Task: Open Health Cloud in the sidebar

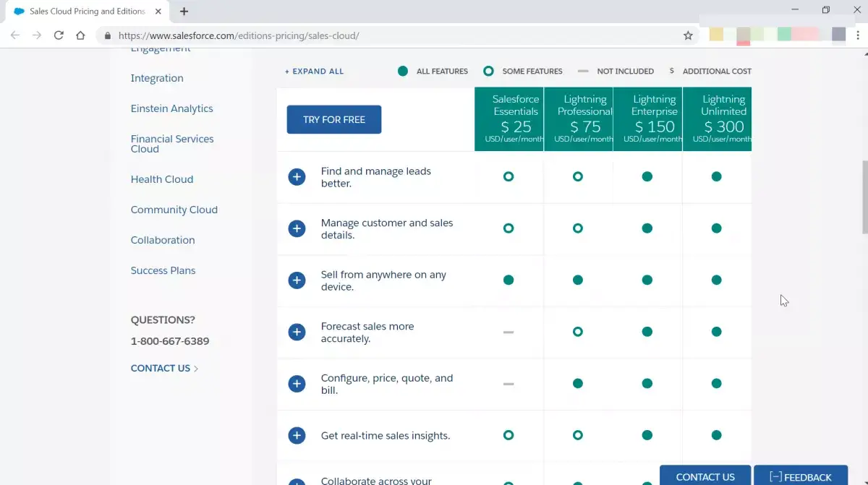Action: 162,179
